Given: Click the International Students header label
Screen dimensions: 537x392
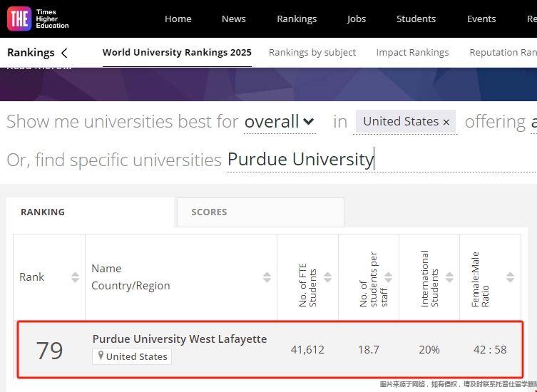Looking at the screenshot, I should (429, 279).
